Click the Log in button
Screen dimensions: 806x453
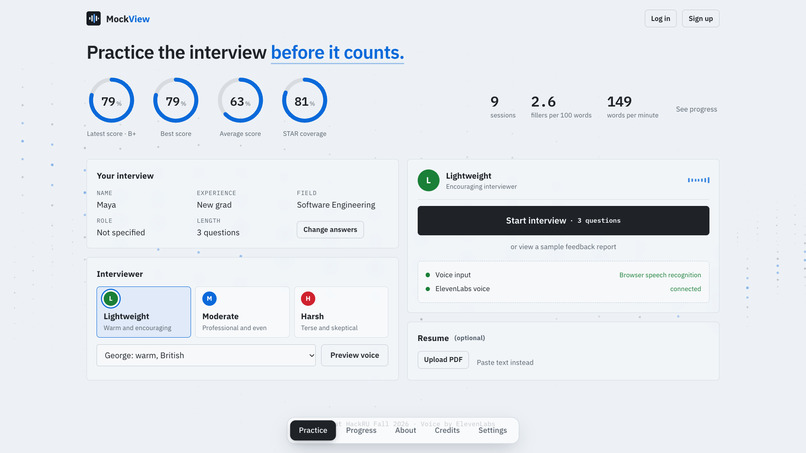(661, 19)
